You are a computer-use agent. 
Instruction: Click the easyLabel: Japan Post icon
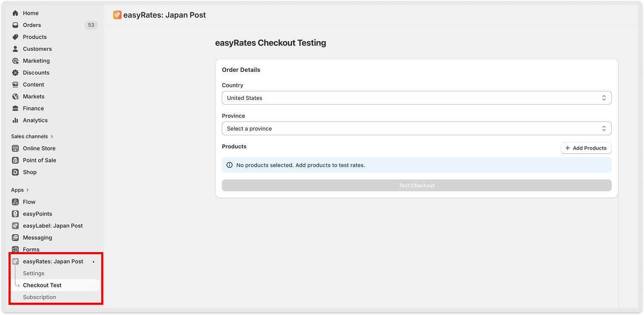pyautogui.click(x=15, y=226)
